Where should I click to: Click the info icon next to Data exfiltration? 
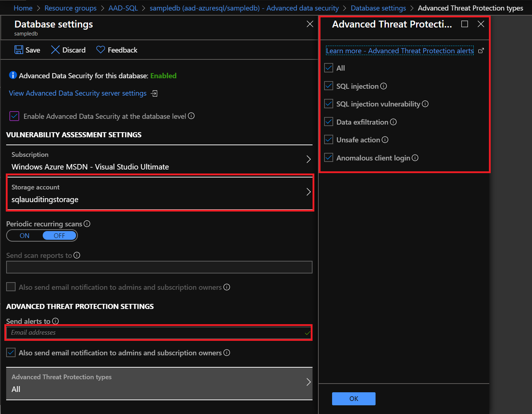pos(393,122)
